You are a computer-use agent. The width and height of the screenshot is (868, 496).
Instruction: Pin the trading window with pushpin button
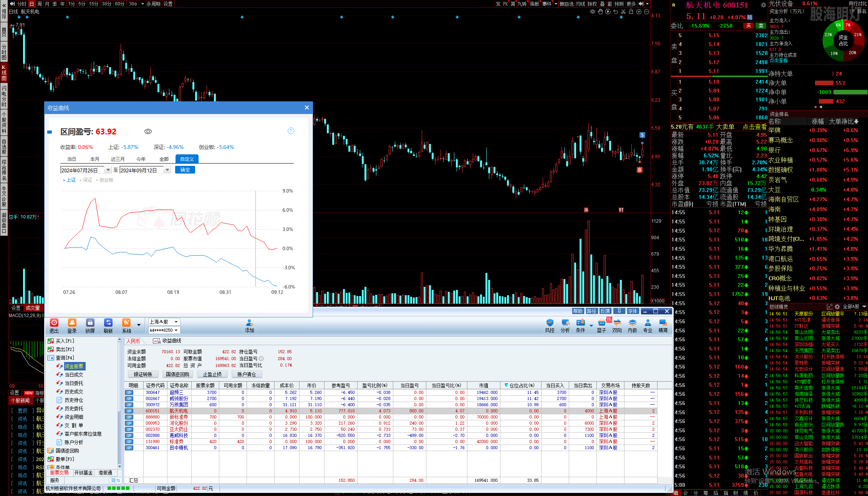click(619, 311)
